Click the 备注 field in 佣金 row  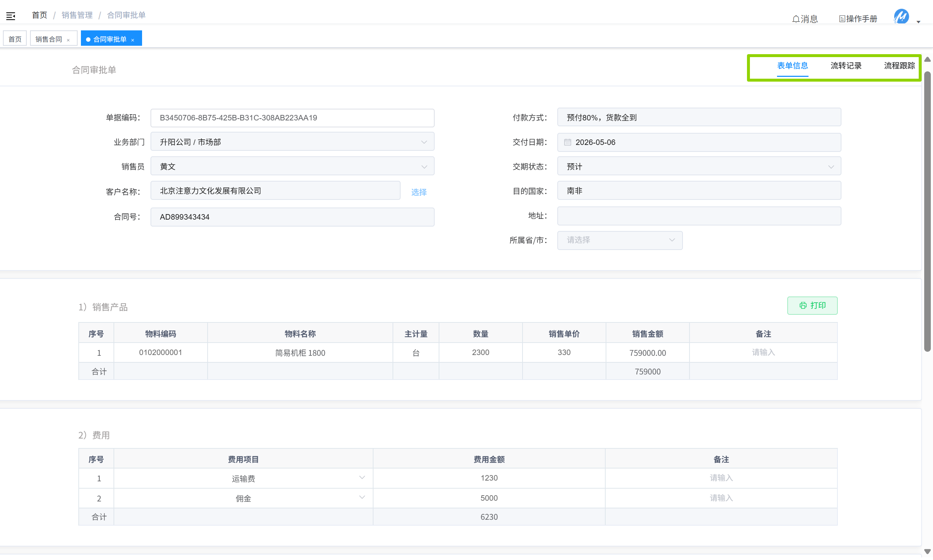721,498
